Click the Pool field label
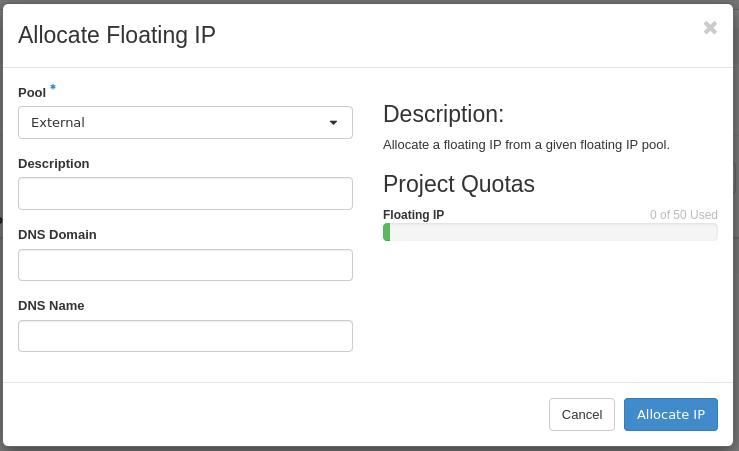This screenshot has height=451, width=739. coord(32,93)
